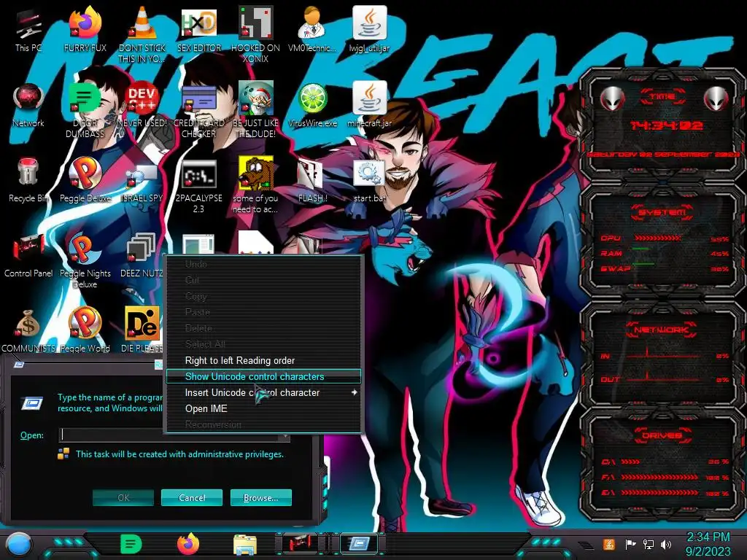747x560 pixels.
Task: Click the SYSTEM header in gadget
Action: (x=662, y=212)
